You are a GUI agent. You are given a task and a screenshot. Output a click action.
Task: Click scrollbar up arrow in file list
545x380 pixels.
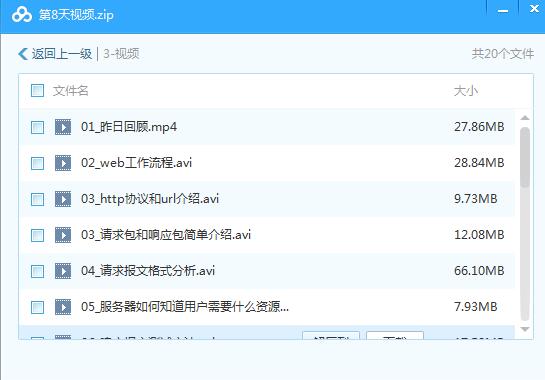tap(525, 118)
